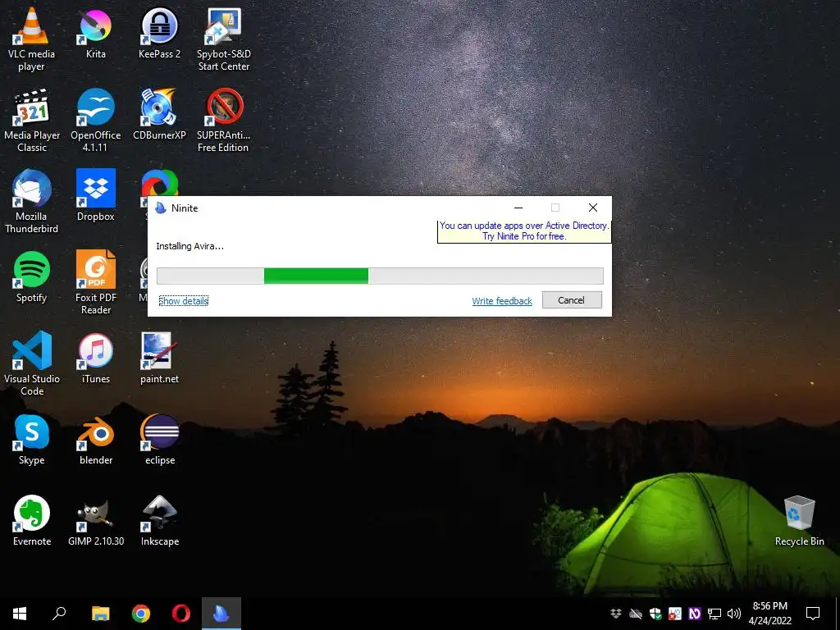Screen dimensions: 840x630
Task: Open the Write feedback link
Action: [502, 301]
